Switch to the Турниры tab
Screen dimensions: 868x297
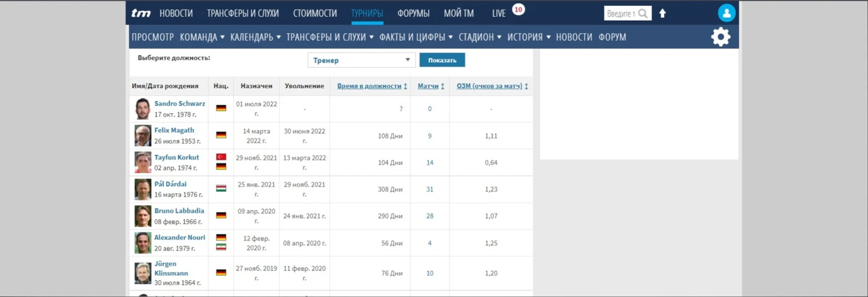(x=367, y=13)
